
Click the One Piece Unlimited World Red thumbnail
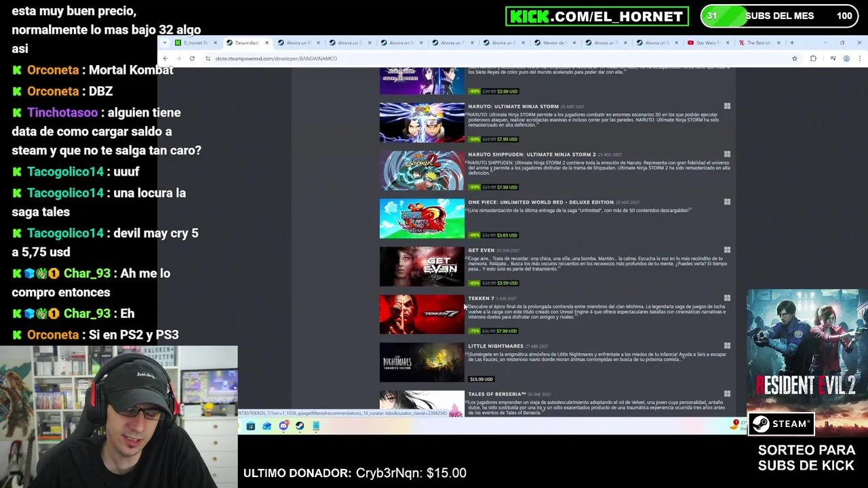tap(422, 219)
